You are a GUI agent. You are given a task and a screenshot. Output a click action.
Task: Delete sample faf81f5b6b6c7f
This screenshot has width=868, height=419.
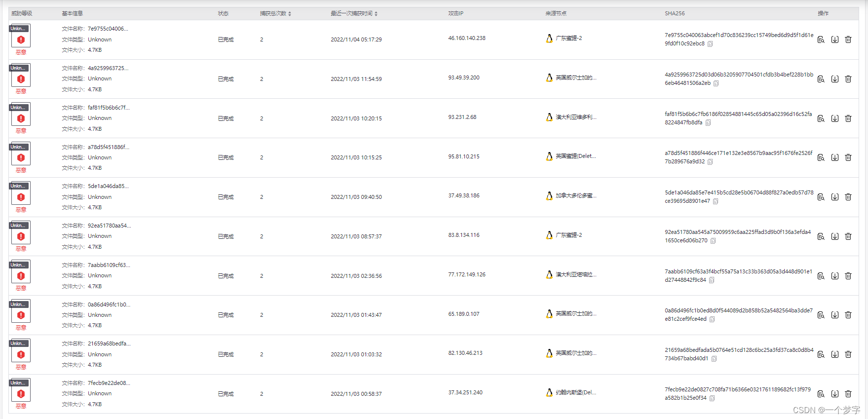848,118
